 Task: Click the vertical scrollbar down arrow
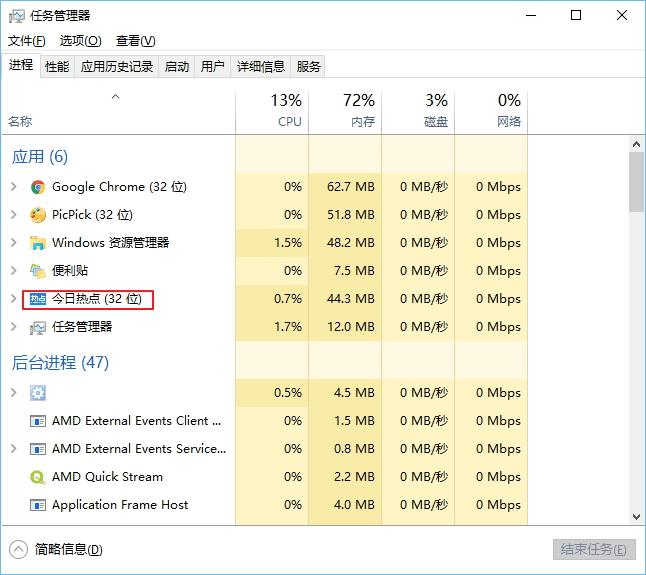click(x=636, y=517)
